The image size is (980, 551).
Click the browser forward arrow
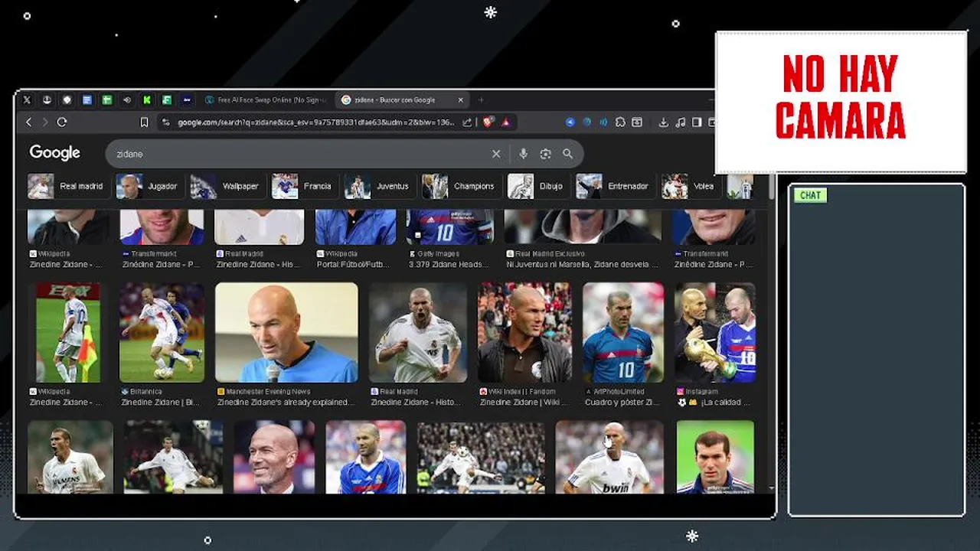tap(45, 122)
